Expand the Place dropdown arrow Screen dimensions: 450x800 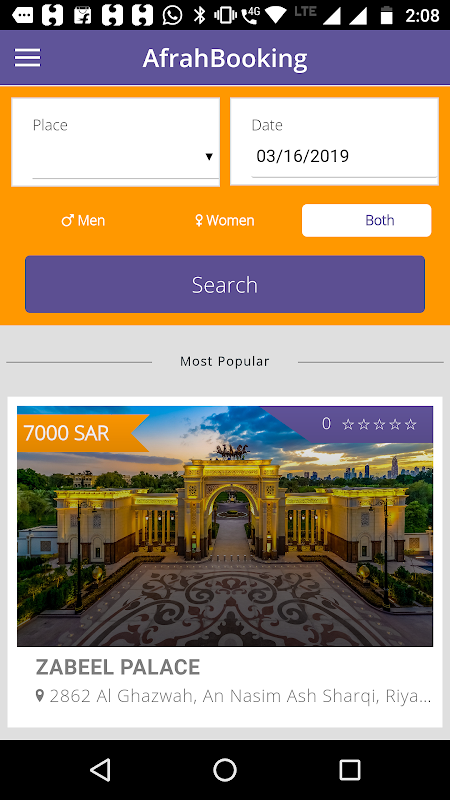209,157
